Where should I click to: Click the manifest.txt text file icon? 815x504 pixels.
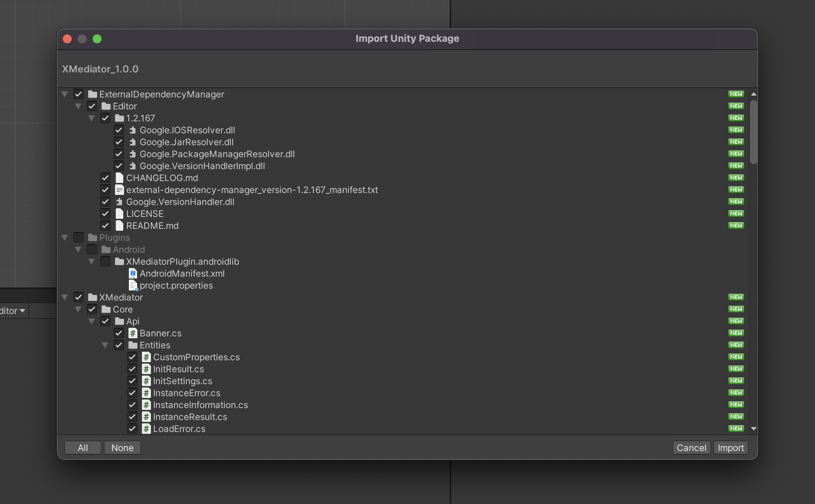click(x=119, y=190)
